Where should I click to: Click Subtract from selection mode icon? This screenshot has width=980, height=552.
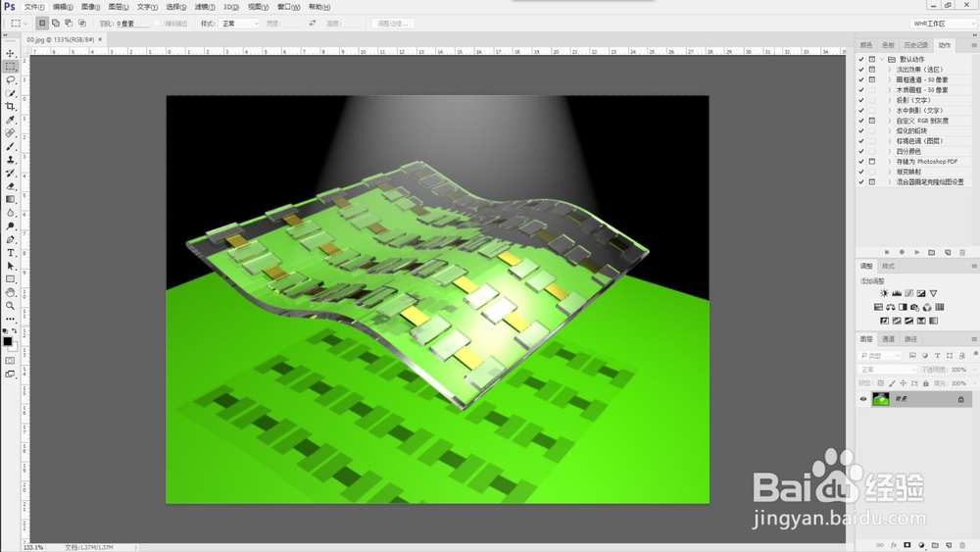(69, 24)
